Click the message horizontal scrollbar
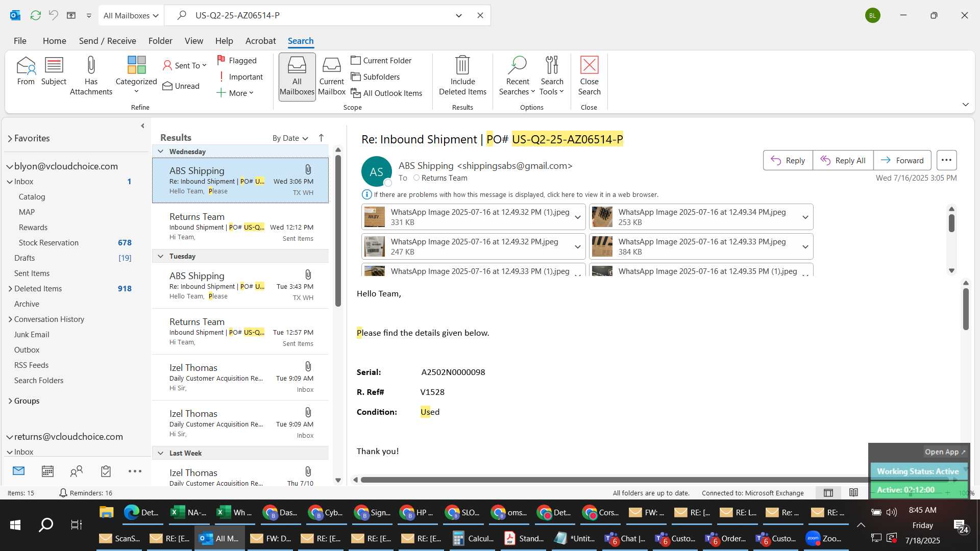 [x=654, y=480]
